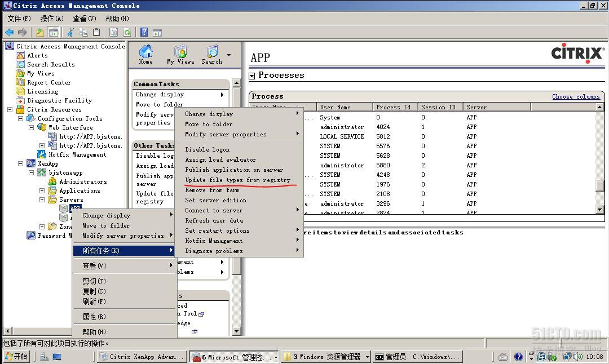Click the action pane toolbar icon
This screenshot has width=609, height=364.
tap(157, 33)
